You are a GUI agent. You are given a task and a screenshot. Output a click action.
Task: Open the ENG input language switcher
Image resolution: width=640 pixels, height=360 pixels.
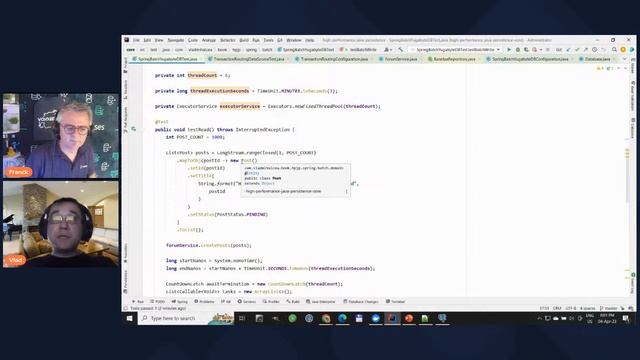590,318
